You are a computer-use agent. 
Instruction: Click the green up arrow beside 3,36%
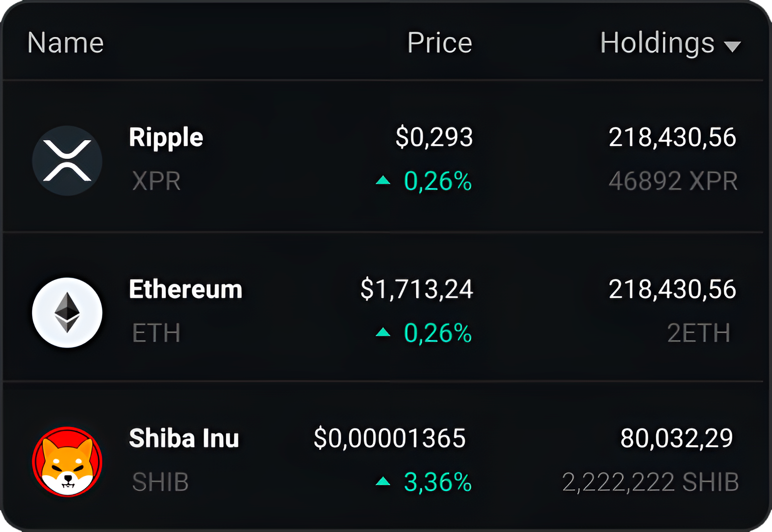383,481
